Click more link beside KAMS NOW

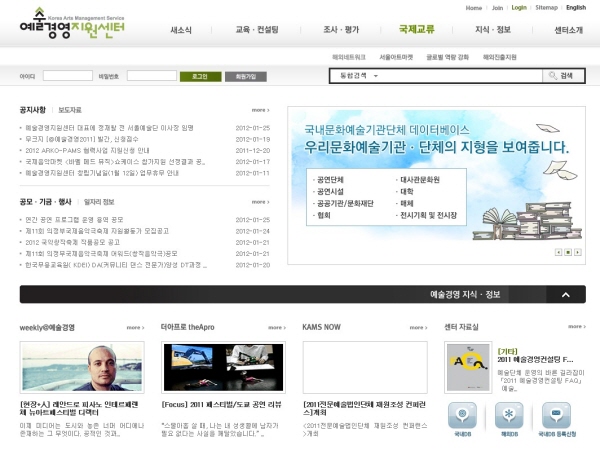point(418,328)
